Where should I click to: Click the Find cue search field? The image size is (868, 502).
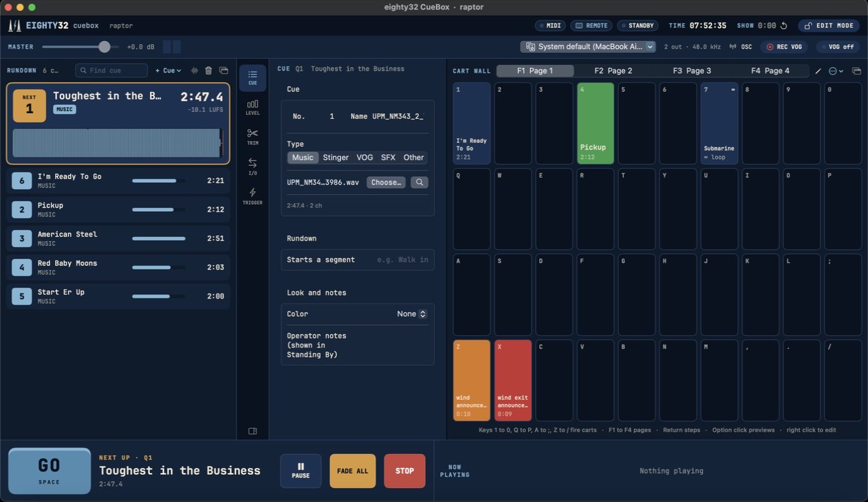point(111,71)
